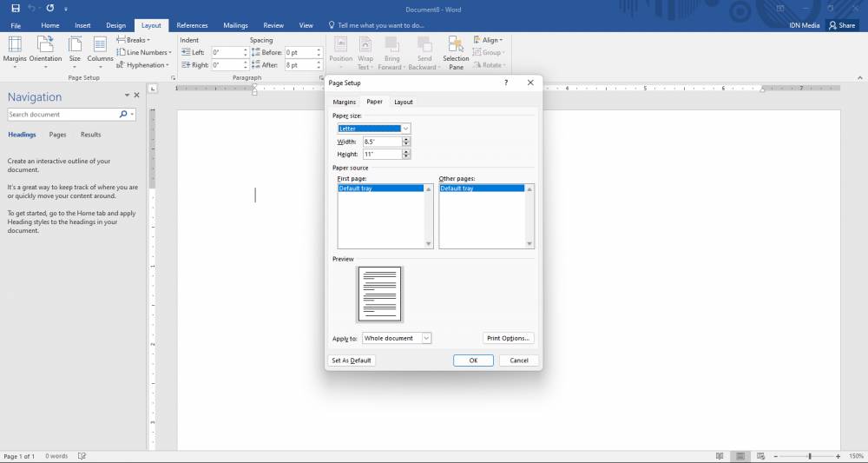Open the Selection Pane
This screenshot has width=868, height=463.
point(457,51)
